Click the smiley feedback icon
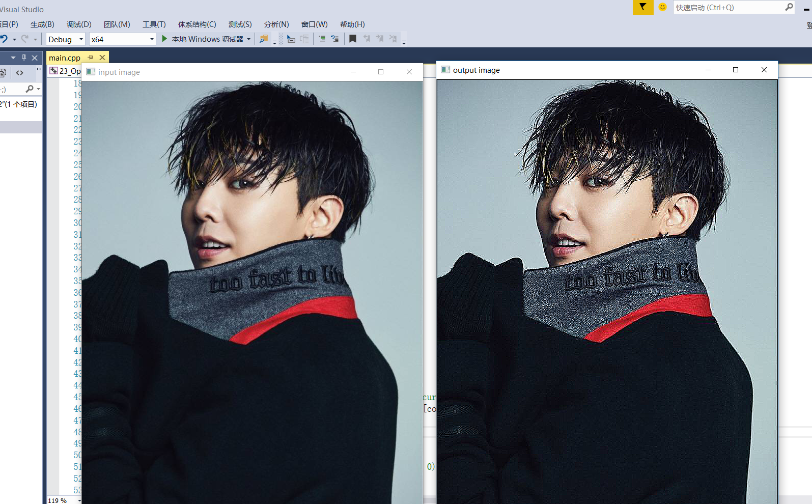This screenshot has height=504, width=812. (x=662, y=7)
